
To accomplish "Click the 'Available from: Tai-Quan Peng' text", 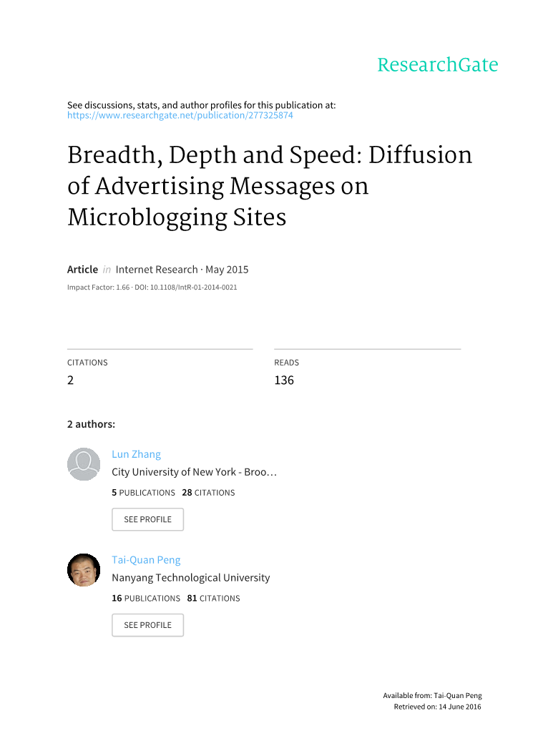I will point(432,695).
